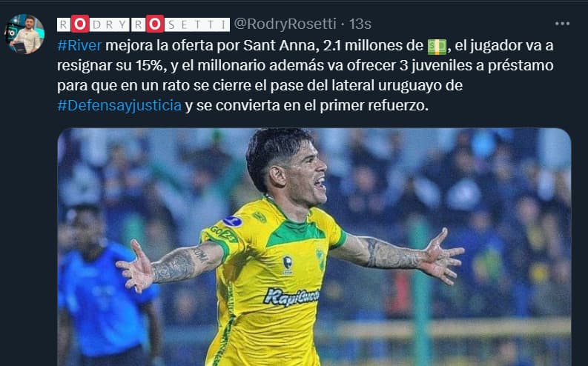Click the Sudamericana badge on player's sleeve

[233, 222]
